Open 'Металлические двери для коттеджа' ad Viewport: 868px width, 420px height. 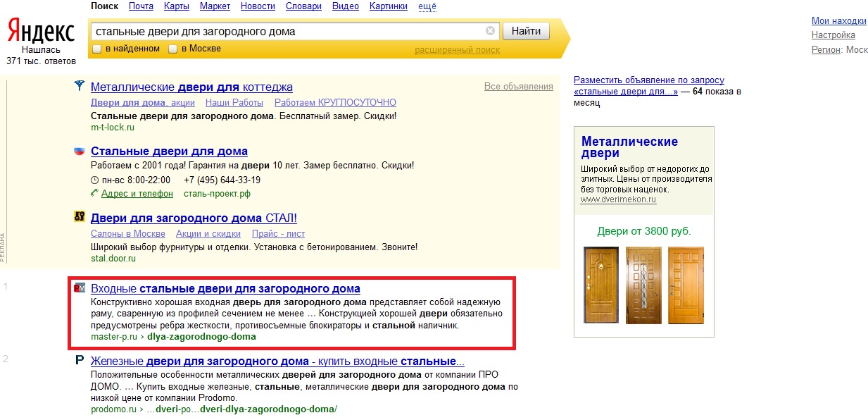(x=191, y=87)
